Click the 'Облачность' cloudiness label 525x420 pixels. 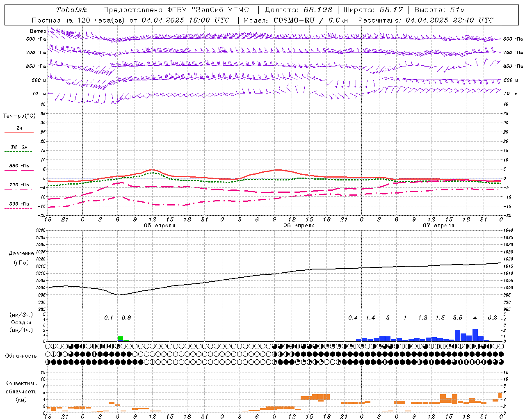(x=21, y=356)
